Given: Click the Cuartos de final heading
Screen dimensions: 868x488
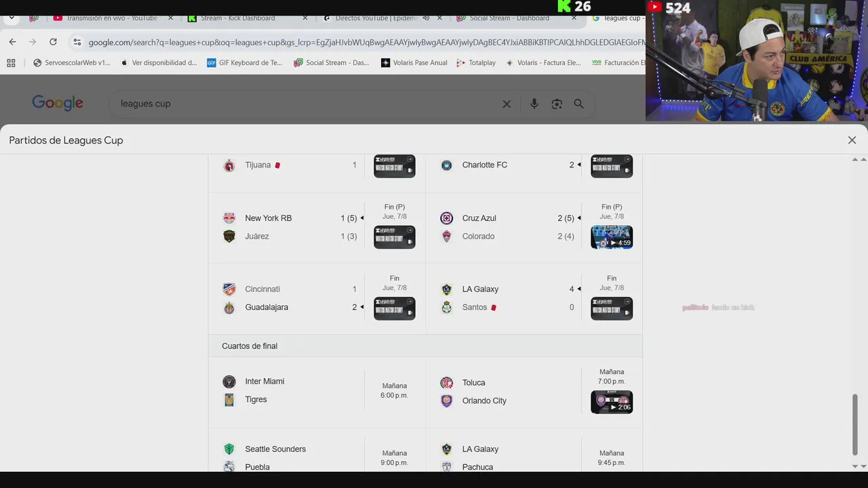Looking at the screenshot, I should (x=250, y=346).
